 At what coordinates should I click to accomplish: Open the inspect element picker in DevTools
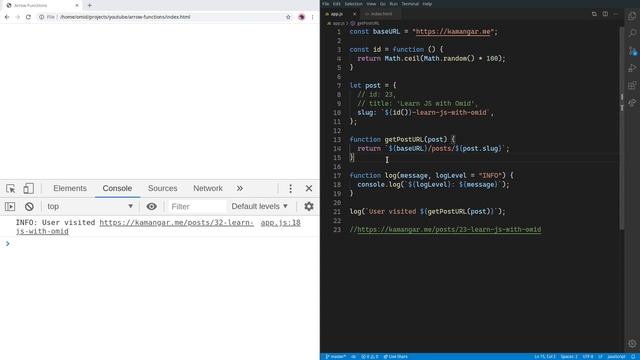[11, 189]
